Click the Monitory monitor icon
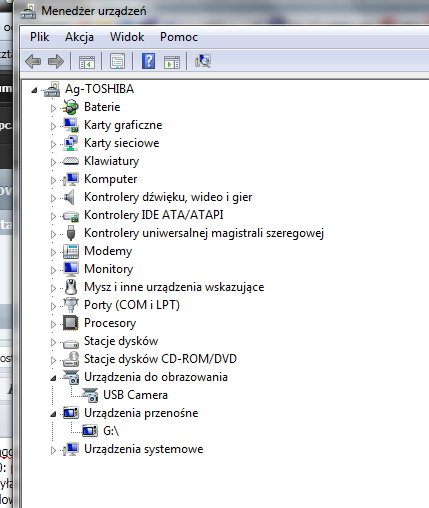The image size is (429, 508). coord(71,269)
